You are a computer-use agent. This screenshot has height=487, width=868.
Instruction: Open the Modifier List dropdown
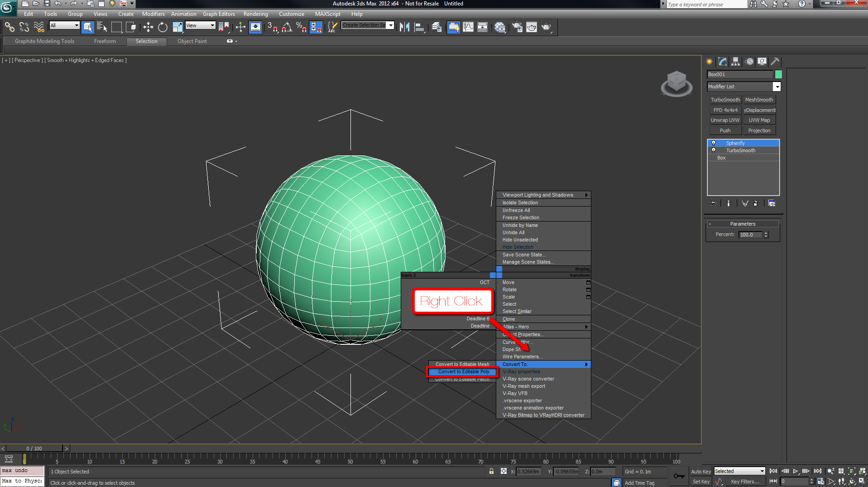click(x=777, y=87)
